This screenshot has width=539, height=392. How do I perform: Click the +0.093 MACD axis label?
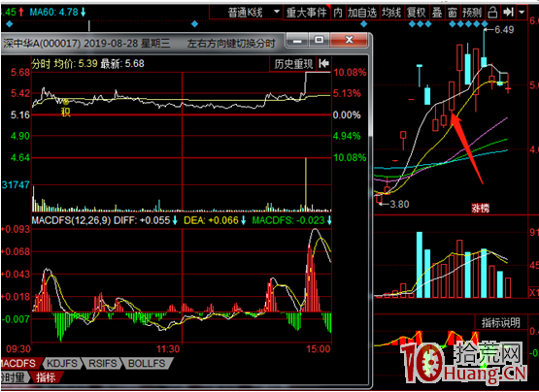17,229
